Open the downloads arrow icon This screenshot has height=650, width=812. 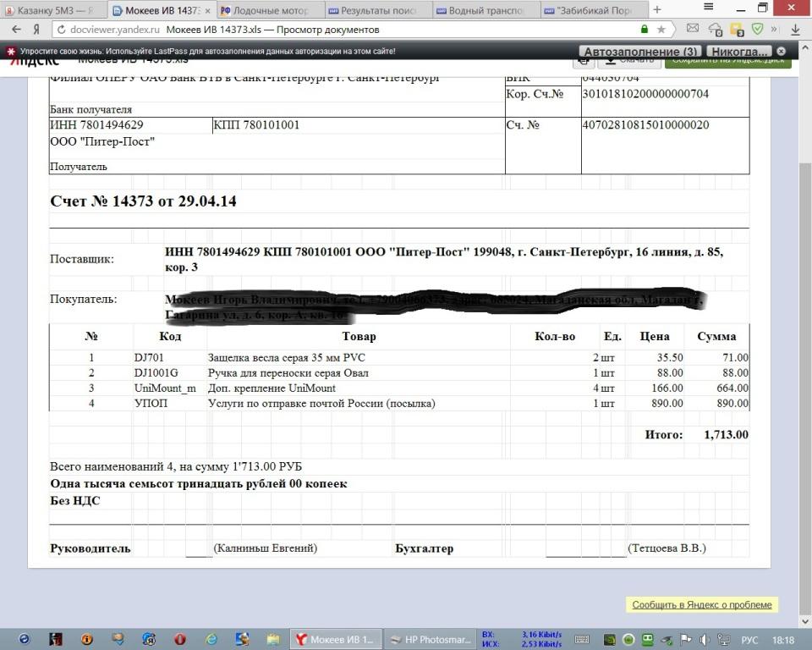pyautogui.click(x=795, y=30)
